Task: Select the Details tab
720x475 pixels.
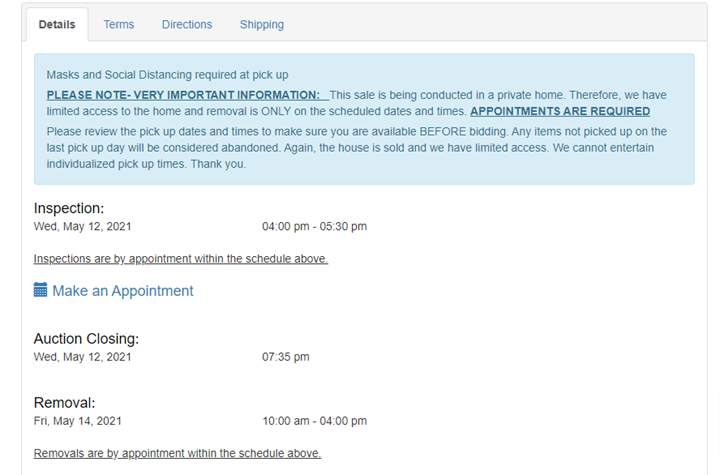Action: [56, 24]
